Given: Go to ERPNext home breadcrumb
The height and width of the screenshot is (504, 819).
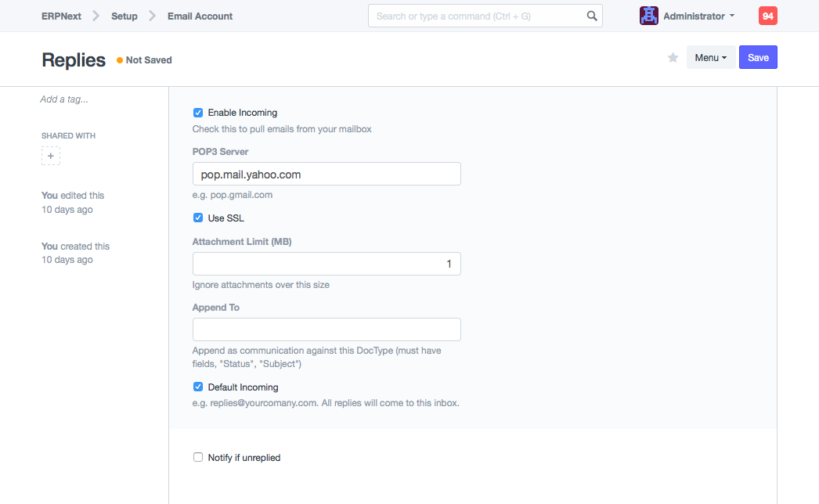Looking at the screenshot, I should click(x=61, y=16).
